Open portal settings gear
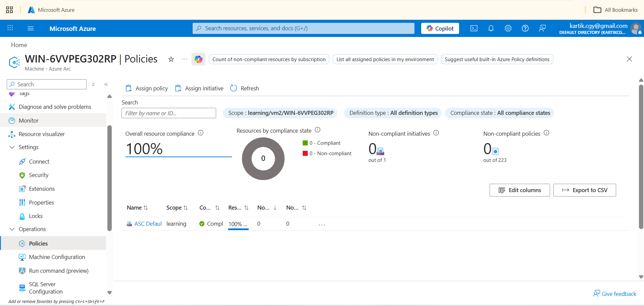Screen dimensions: 644x306 pyautogui.click(x=508, y=28)
